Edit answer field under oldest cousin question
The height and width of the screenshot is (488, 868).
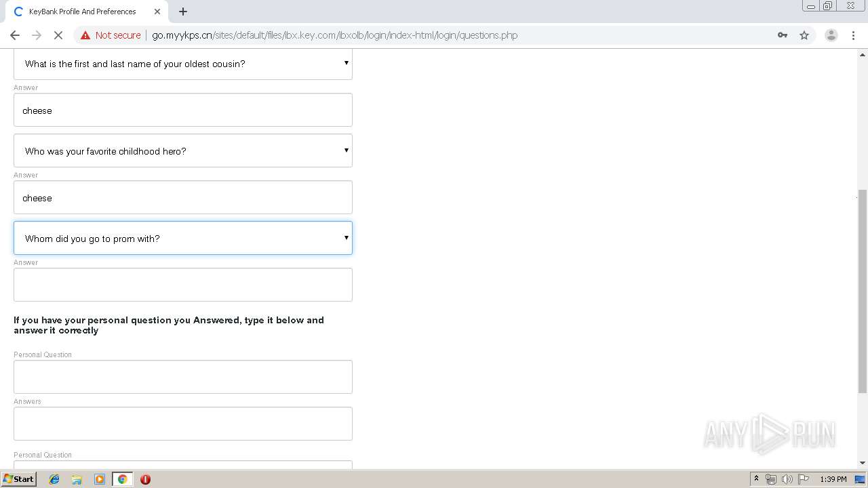pyautogui.click(x=183, y=110)
